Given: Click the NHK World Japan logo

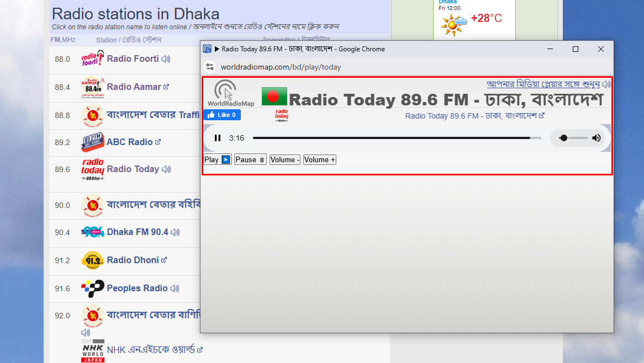Looking at the screenshot, I should click(x=93, y=351).
